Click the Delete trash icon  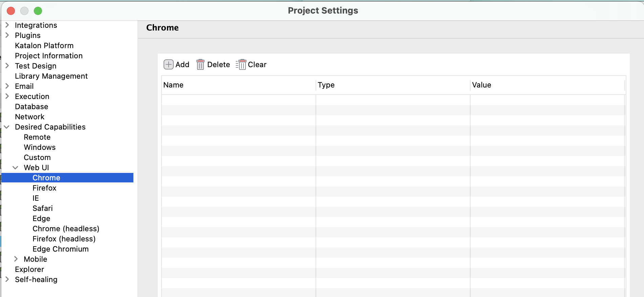pyautogui.click(x=200, y=64)
